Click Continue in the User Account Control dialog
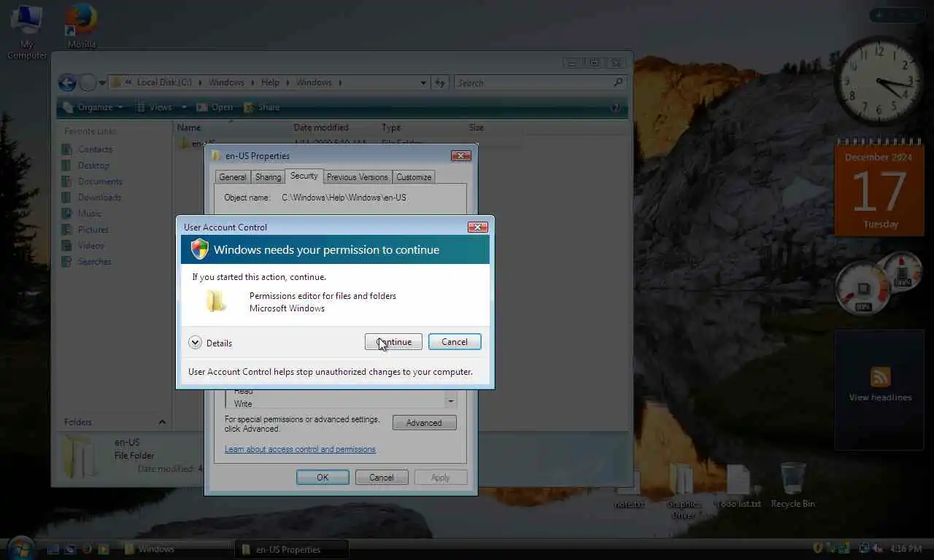Screen dimensions: 934x560 point(393,342)
